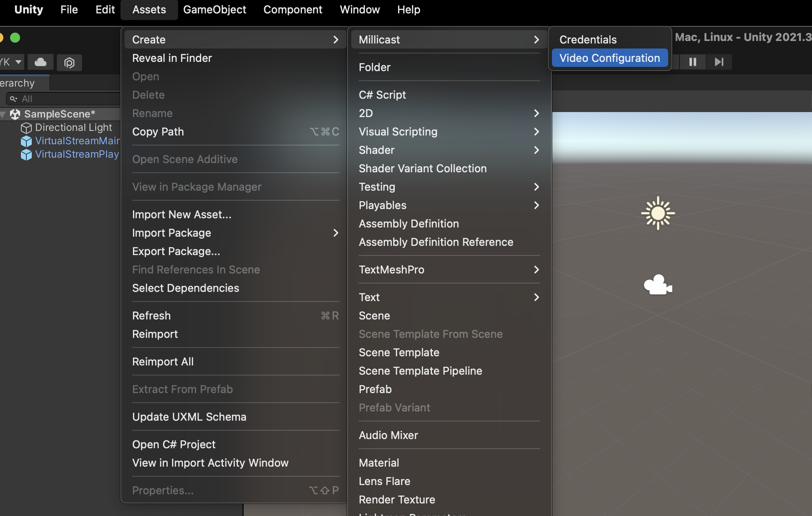Select VirtualStreamMain in the hierarchy

77,141
